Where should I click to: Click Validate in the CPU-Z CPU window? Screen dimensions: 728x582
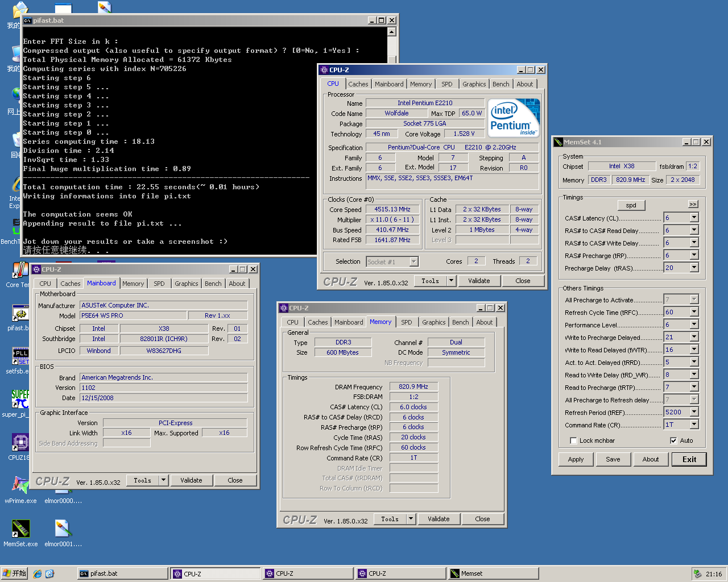coord(479,281)
